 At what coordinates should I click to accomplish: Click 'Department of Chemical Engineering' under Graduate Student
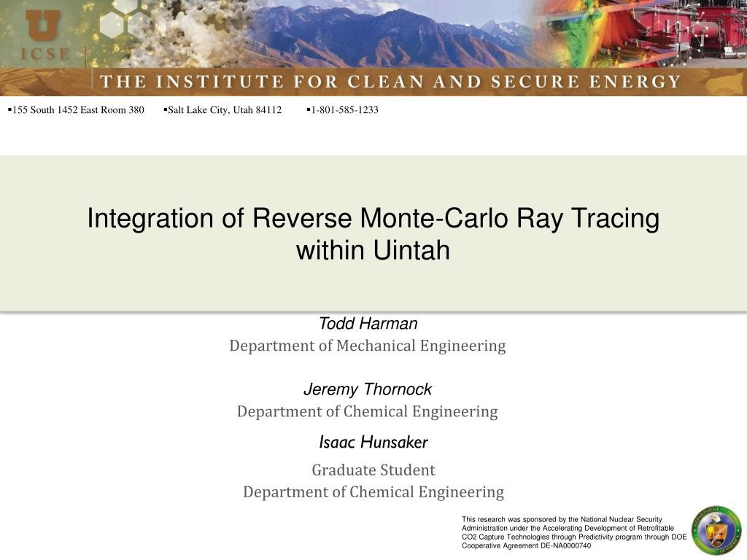coord(373,492)
